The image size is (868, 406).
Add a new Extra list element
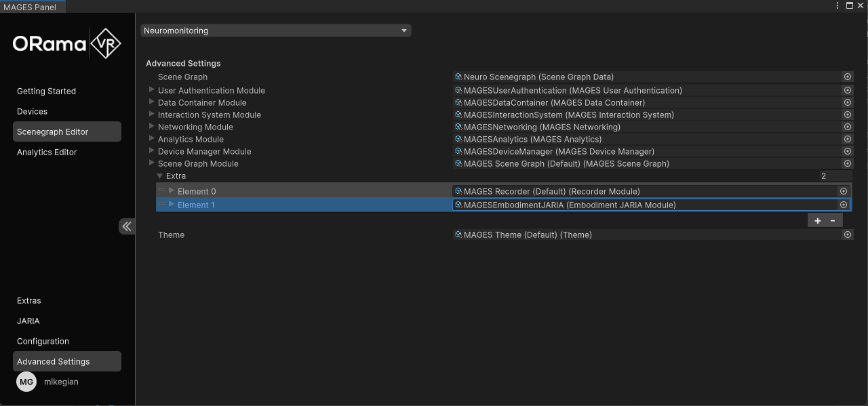point(818,220)
